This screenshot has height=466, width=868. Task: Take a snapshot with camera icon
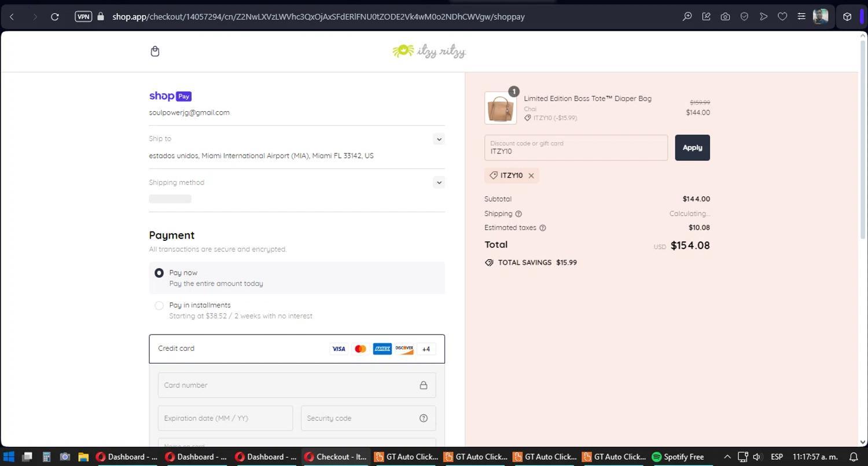(x=725, y=17)
